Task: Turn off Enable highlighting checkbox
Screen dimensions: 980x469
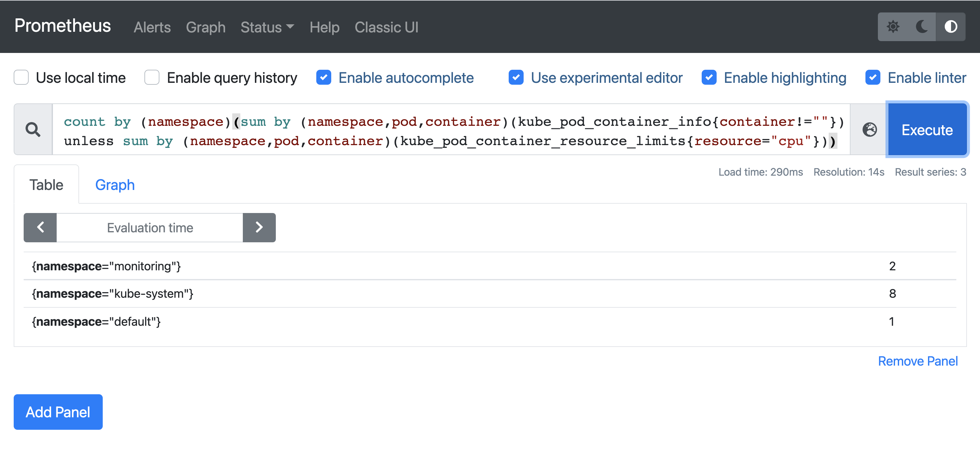Action: pyautogui.click(x=709, y=77)
